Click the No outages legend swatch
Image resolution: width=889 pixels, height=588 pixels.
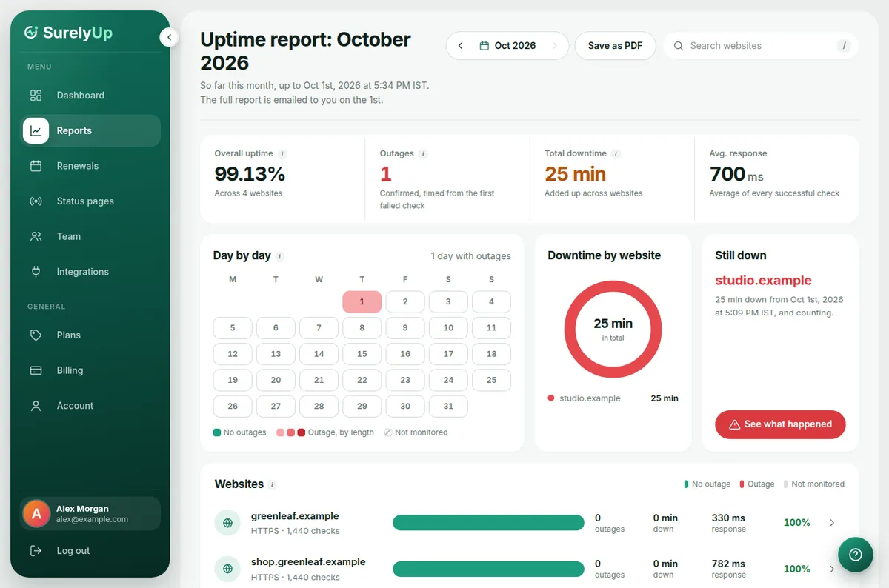(217, 432)
